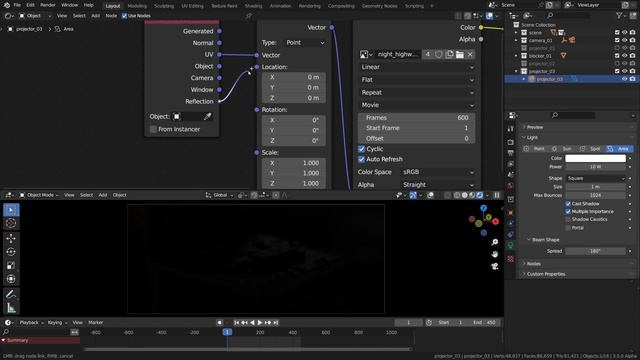Uncheck the Cyclic option
Image resolution: width=640 pixels, height=360 pixels.
pos(361,149)
